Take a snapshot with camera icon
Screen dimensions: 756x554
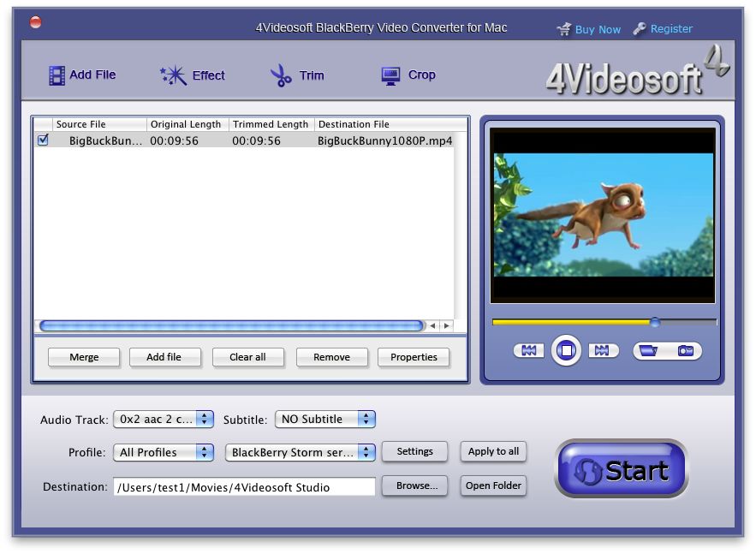tap(685, 350)
